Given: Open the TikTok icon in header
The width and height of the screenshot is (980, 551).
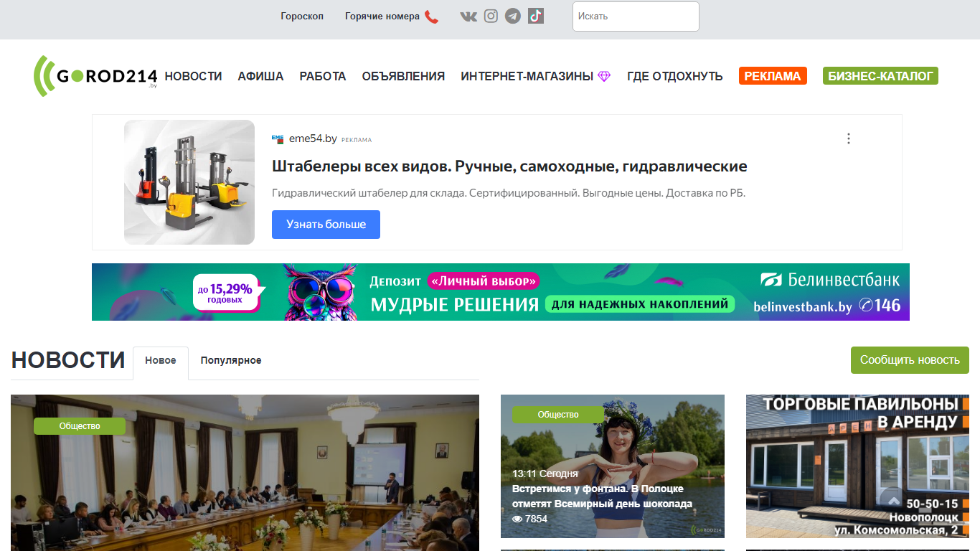Looking at the screenshot, I should pos(536,16).
